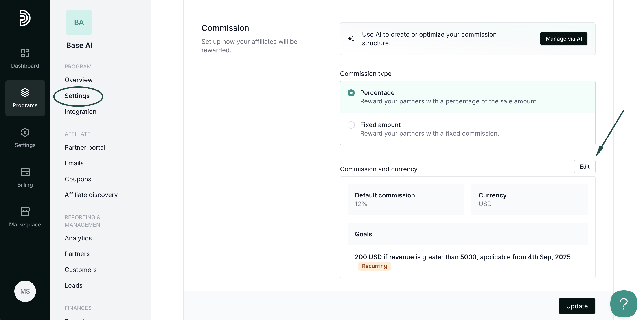Select the Percentage commission type
Screen dimensions: 644x320
[351, 93]
